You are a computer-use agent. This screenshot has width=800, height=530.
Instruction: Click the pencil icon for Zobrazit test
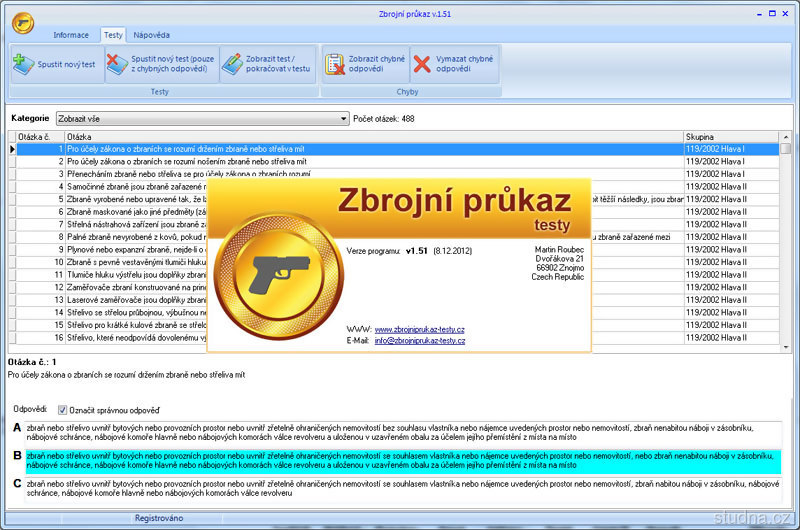point(233,64)
